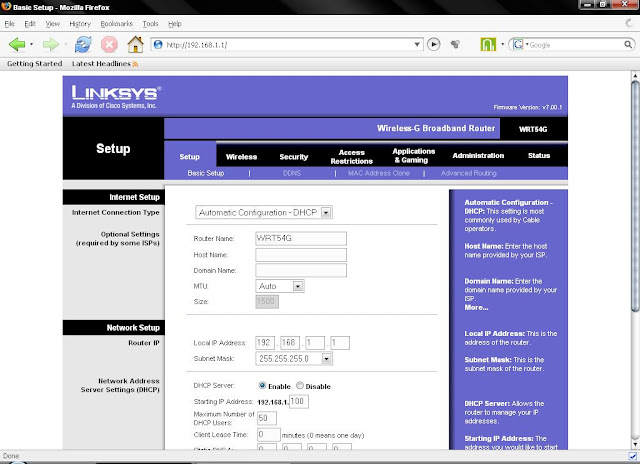Click the red Stop loading icon
This screenshot has width=640, height=464.
[109, 45]
